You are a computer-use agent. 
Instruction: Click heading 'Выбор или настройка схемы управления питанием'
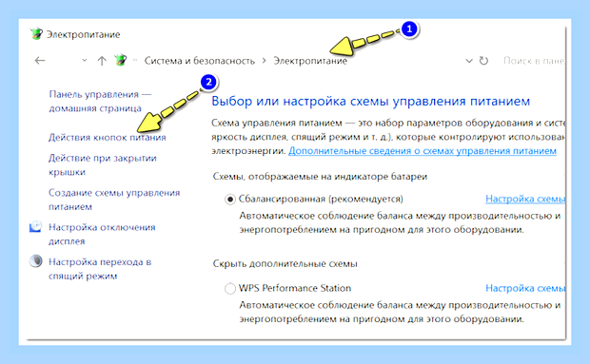pyautogui.click(x=370, y=102)
